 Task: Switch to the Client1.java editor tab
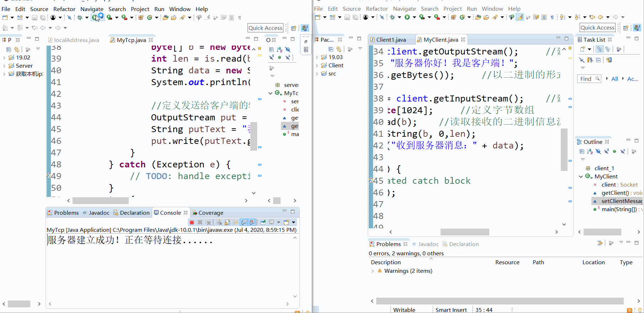tap(390, 40)
